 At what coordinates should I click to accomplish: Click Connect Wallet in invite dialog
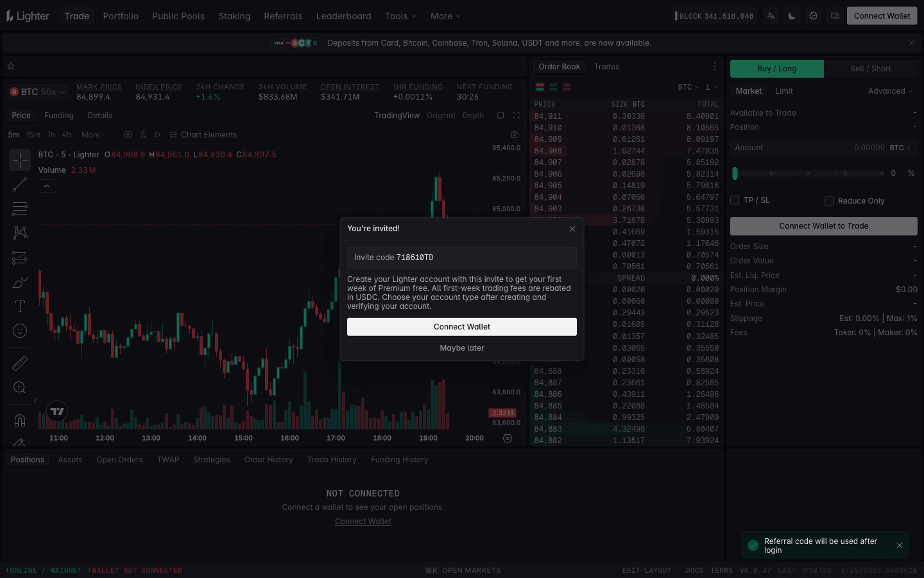(x=462, y=327)
